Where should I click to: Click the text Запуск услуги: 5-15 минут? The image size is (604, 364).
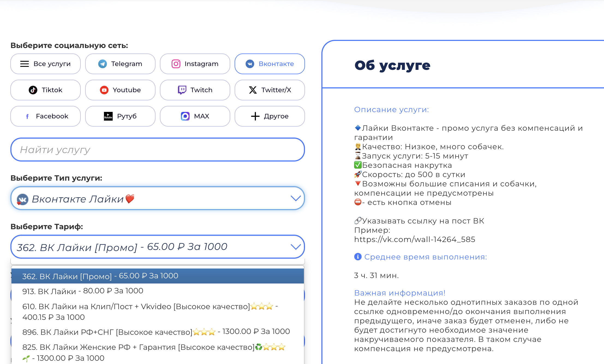point(415,156)
